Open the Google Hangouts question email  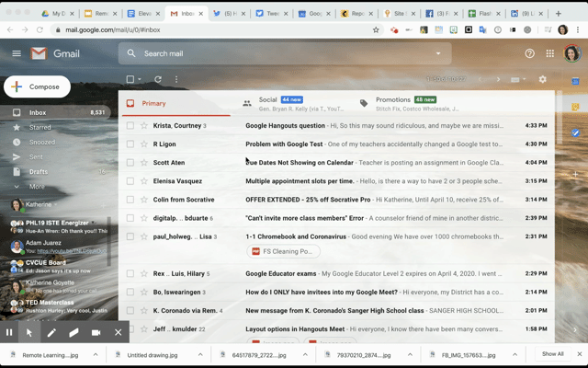pyautogui.click(x=336, y=125)
